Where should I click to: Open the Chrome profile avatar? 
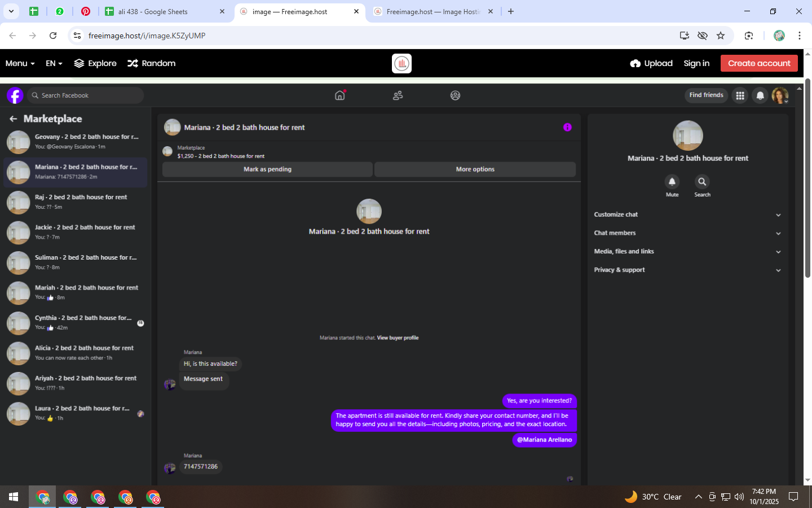779,36
